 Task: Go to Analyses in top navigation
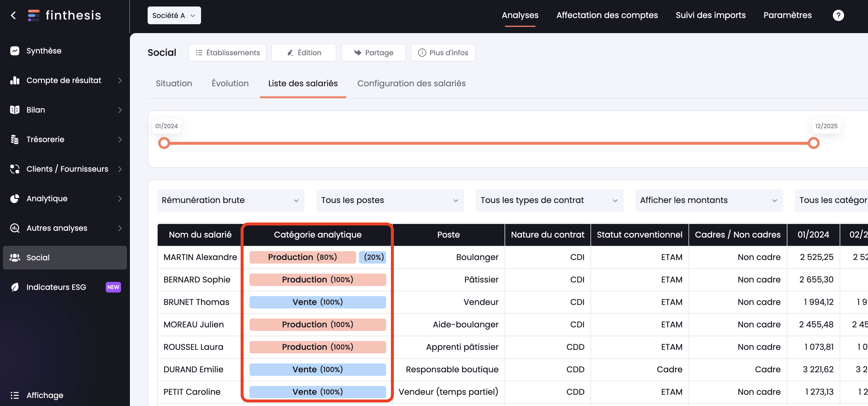[520, 15]
